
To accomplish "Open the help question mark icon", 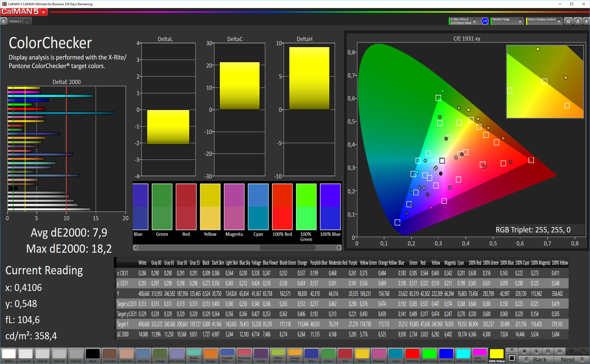I will pos(577,21).
